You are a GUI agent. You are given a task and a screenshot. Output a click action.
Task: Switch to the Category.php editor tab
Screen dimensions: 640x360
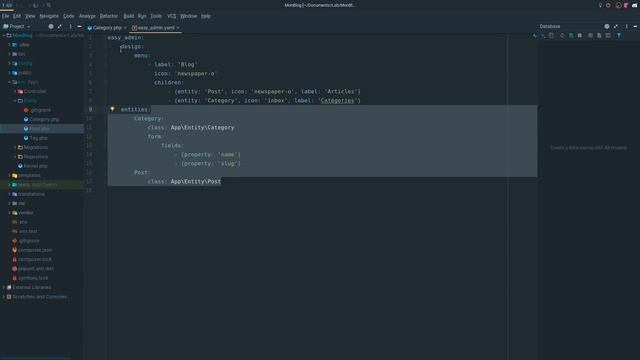point(107,28)
